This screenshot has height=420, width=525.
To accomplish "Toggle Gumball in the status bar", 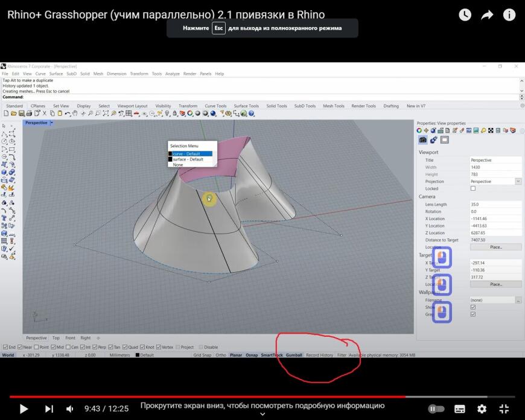I will point(294,355).
